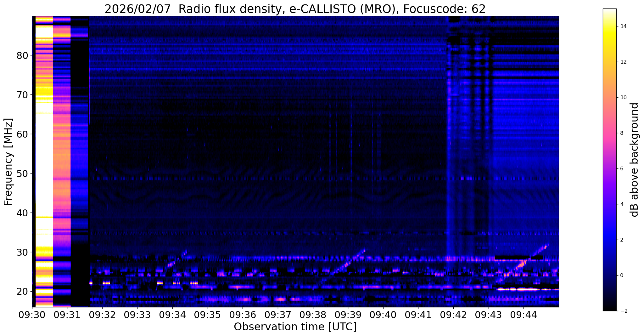Click the 09:30 time tick label
The width and height of the screenshot is (644, 336).
coord(32,315)
